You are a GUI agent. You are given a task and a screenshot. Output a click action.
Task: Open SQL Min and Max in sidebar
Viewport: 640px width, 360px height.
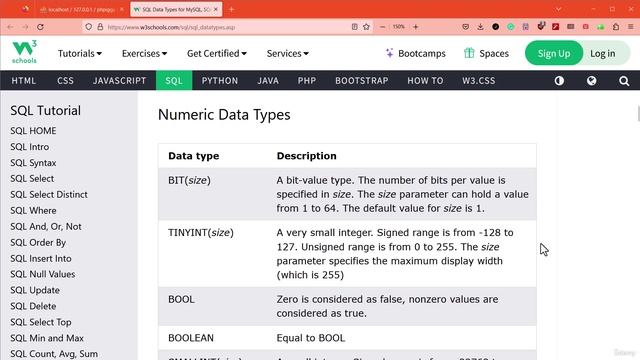[x=47, y=338]
